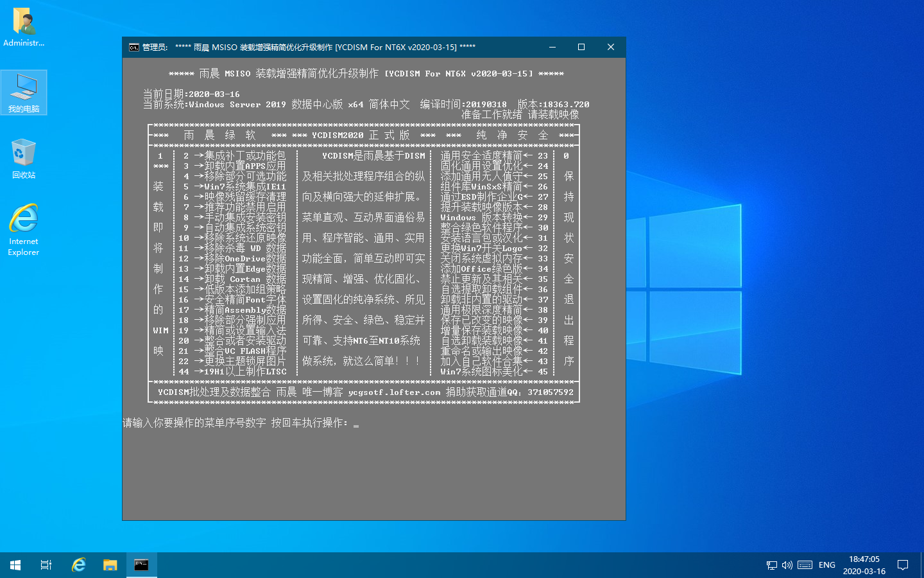
Task: Click the QQ number 371057592
Action: pyautogui.click(x=551, y=392)
